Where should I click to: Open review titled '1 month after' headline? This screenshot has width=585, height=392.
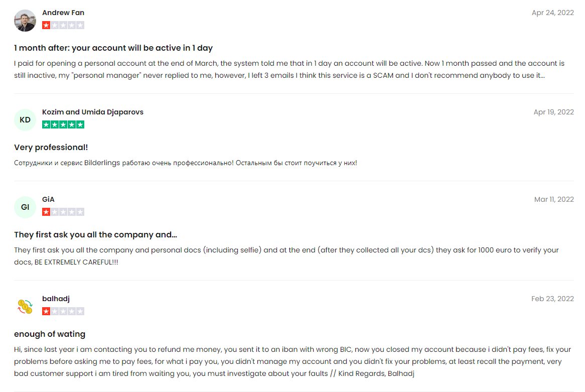(x=113, y=48)
